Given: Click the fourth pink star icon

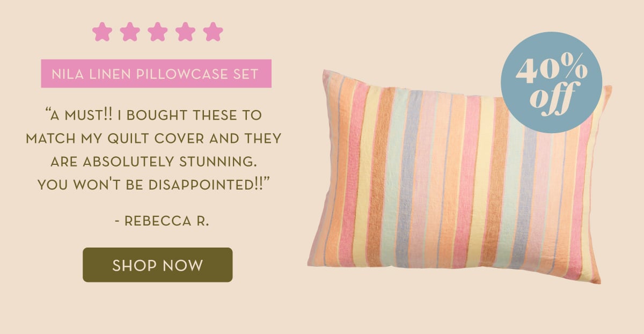Looking at the screenshot, I should 186,32.
